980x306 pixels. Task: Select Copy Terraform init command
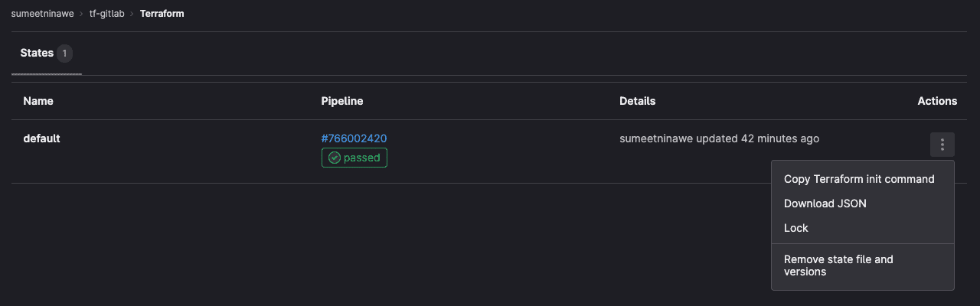click(x=859, y=179)
